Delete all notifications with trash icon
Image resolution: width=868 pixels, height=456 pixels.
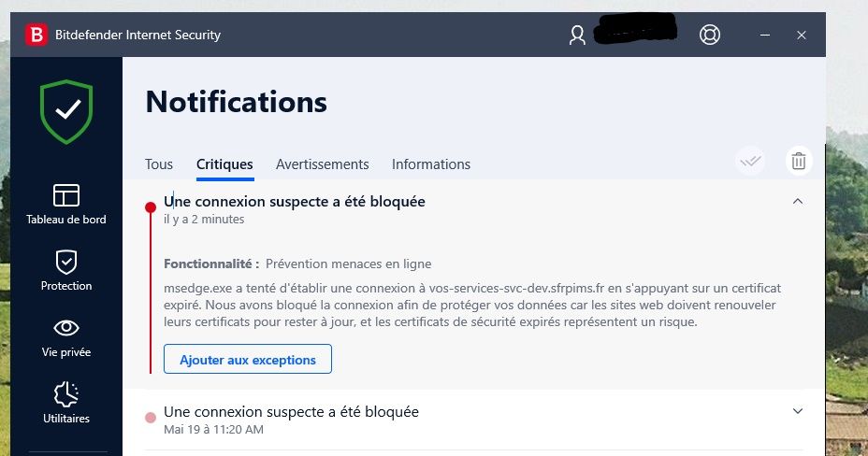click(x=799, y=161)
